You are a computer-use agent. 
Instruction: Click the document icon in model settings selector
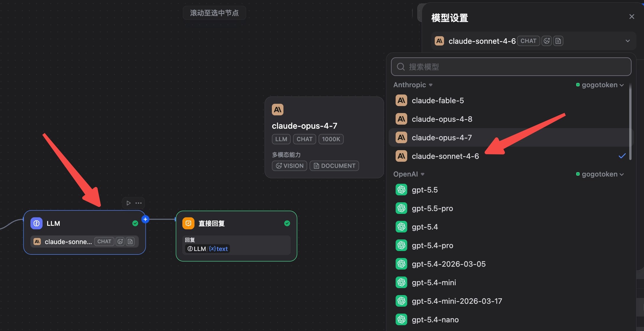pyautogui.click(x=558, y=41)
